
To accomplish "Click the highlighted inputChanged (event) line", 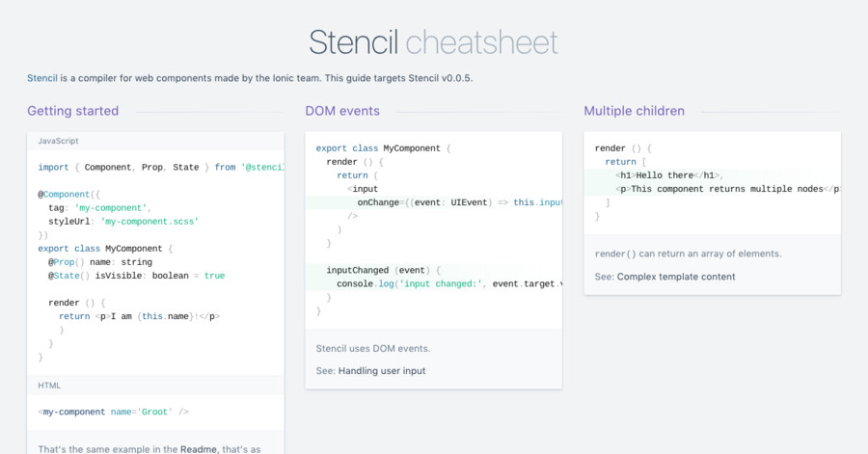I will pos(383,271).
